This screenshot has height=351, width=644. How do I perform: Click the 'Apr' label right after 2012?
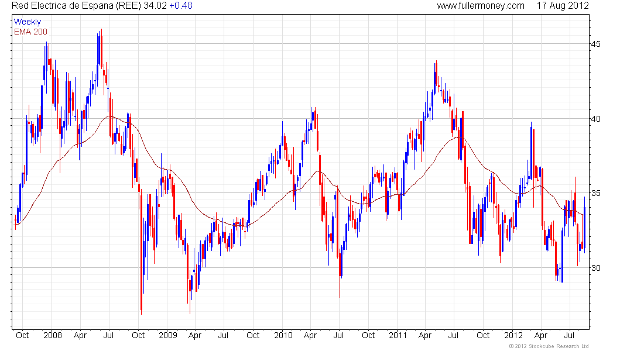[x=541, y=336]
